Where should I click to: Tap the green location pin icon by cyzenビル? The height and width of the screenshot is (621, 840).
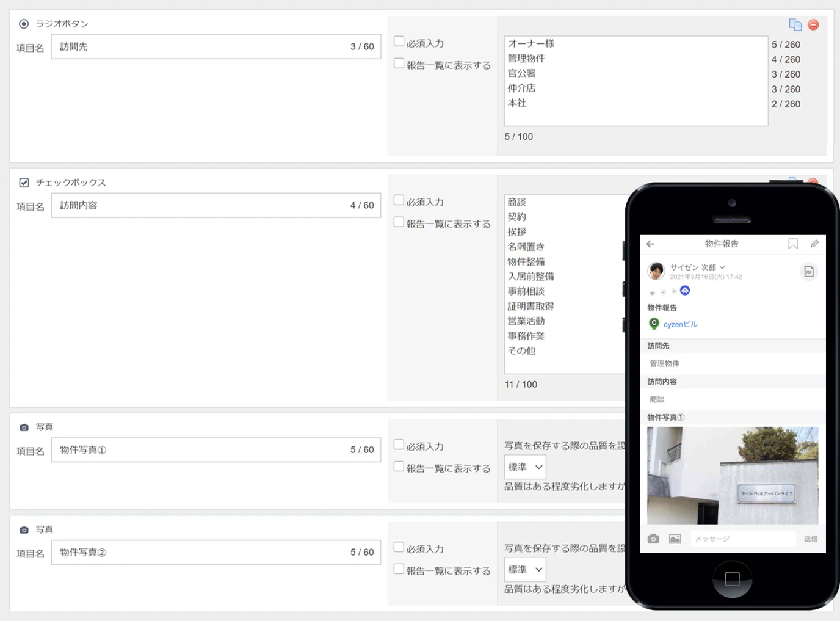point(654,324)
